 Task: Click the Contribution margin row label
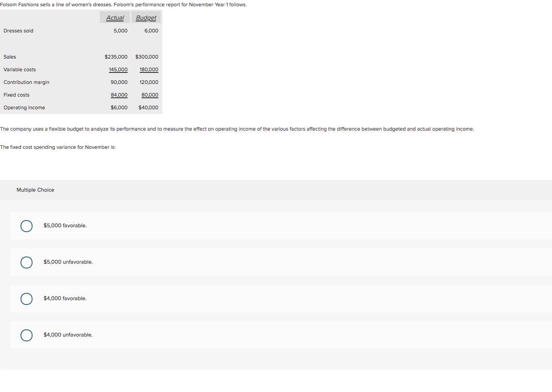(x=26, y=82)
